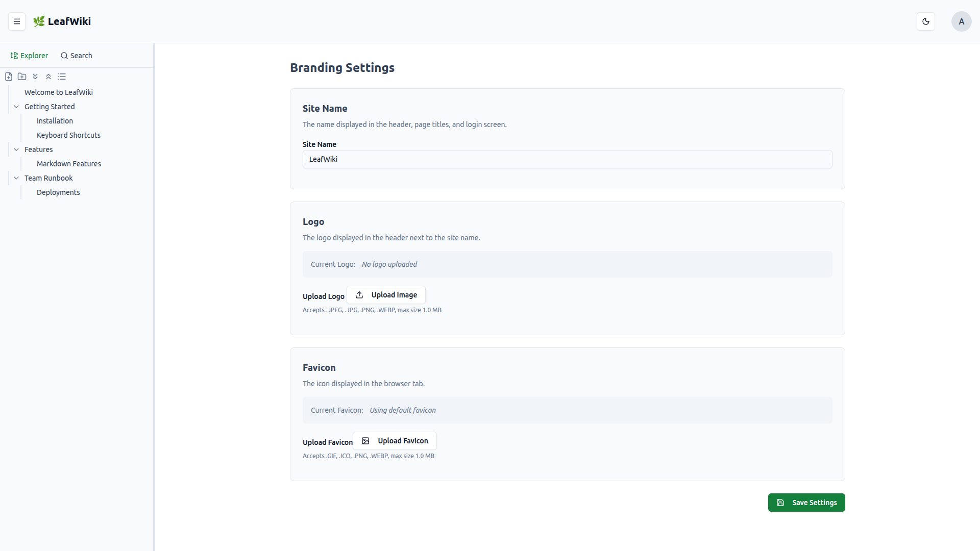Collapse the Getting Started section
This screenshot has width=980, height=551.
click(16, 107)
